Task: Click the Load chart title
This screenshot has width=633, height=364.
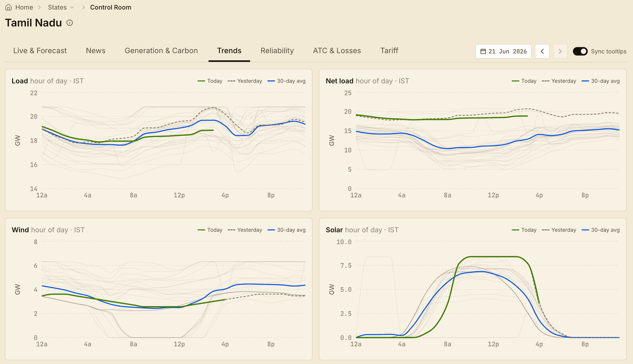Action: point(20,81)
